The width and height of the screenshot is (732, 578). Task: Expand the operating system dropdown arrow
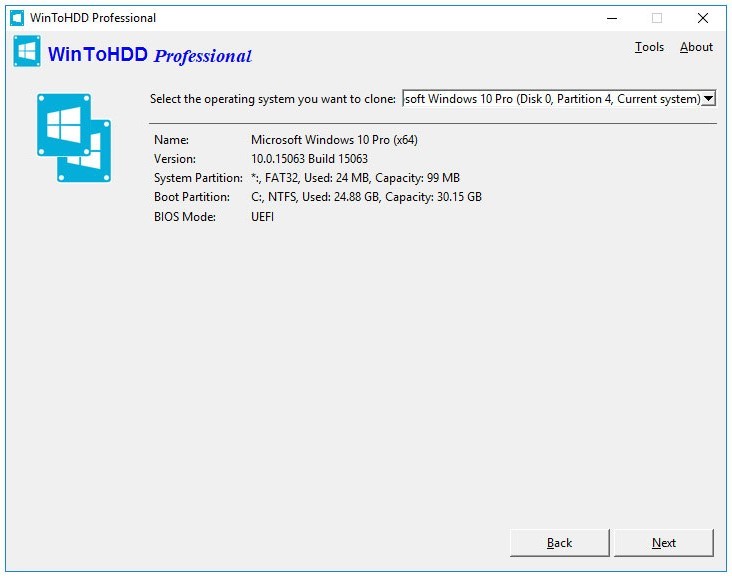click(x=708, y=99)
